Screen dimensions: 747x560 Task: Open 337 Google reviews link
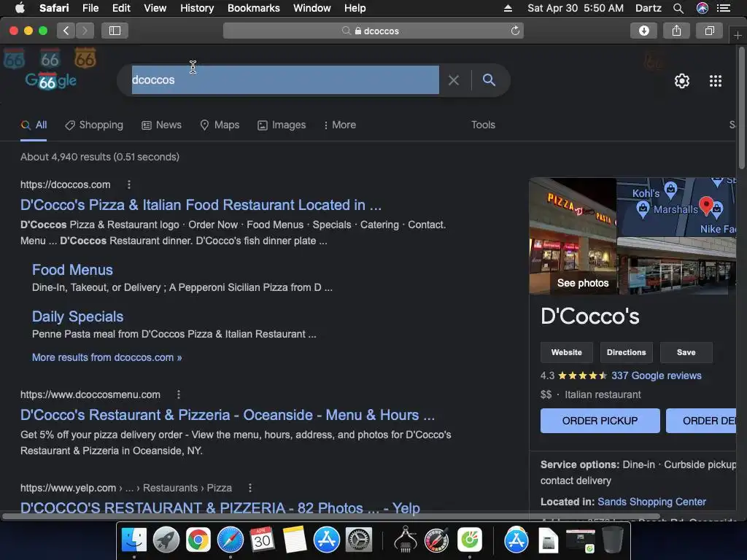[x=656, y=376]
